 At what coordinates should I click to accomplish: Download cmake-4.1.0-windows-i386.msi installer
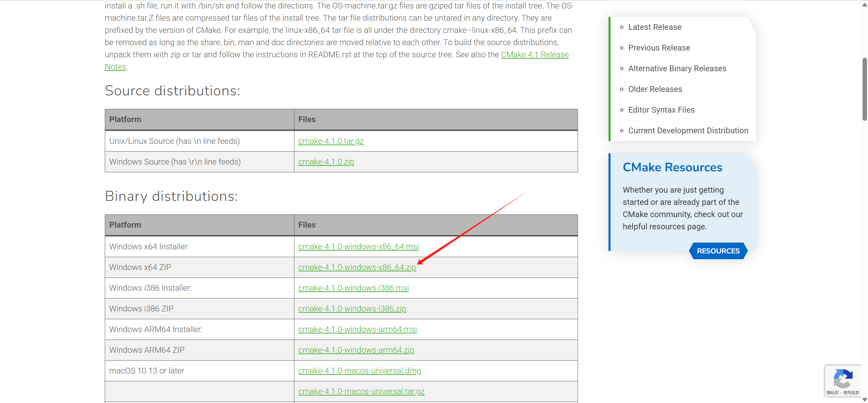353,288
